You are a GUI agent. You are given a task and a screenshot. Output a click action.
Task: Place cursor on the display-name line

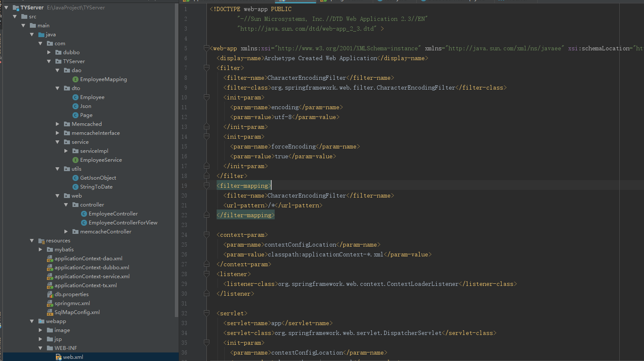point(322,58)
